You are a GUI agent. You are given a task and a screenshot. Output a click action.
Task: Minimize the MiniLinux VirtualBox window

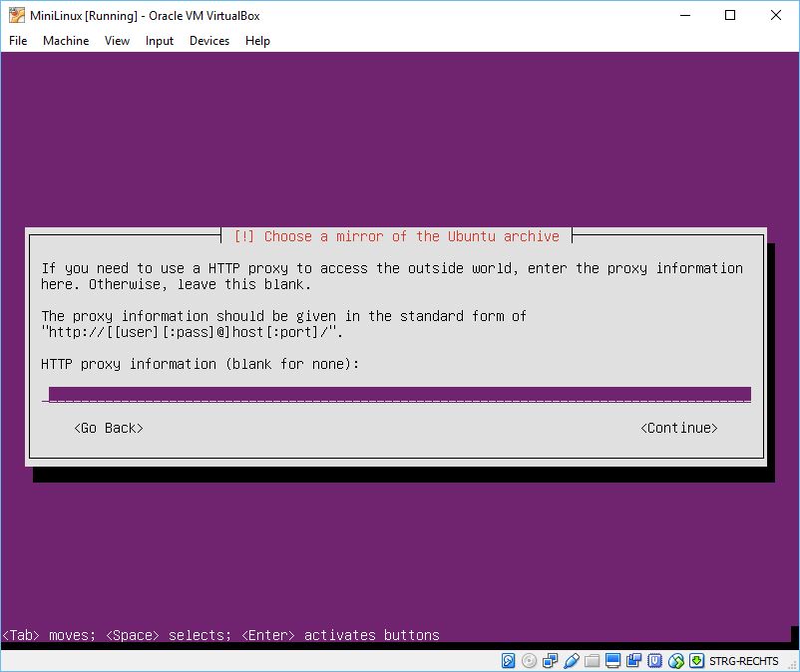[685, 15]
